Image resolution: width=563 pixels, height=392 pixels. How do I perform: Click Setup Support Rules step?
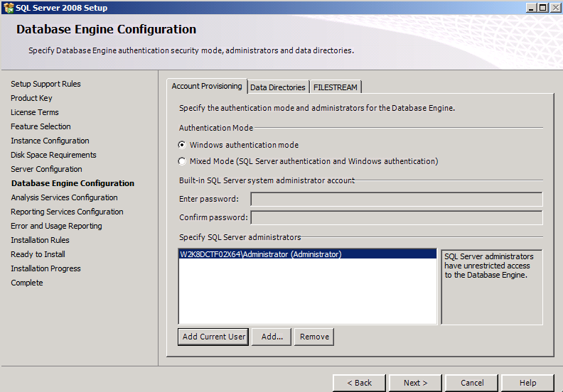(45, 84)
